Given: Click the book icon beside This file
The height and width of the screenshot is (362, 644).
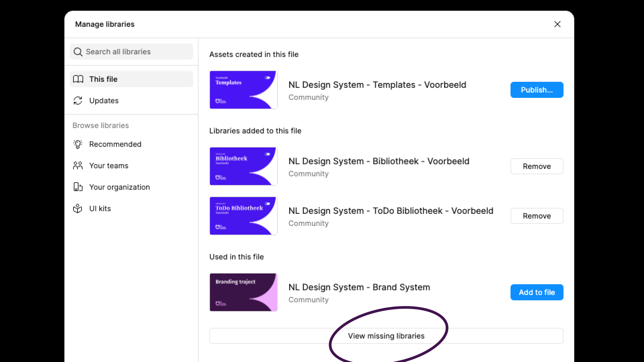Looking at the screenshot, I should [78, 79].
